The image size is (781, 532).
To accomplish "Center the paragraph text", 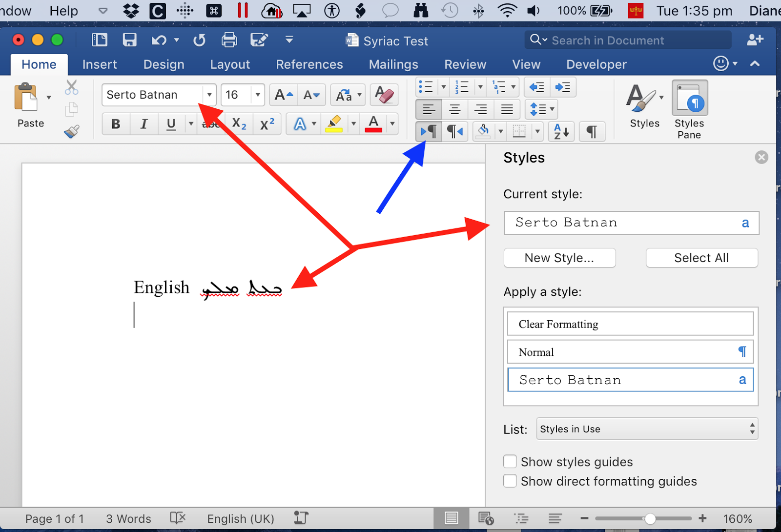I will pyautogui.click(x=455, y=109).
